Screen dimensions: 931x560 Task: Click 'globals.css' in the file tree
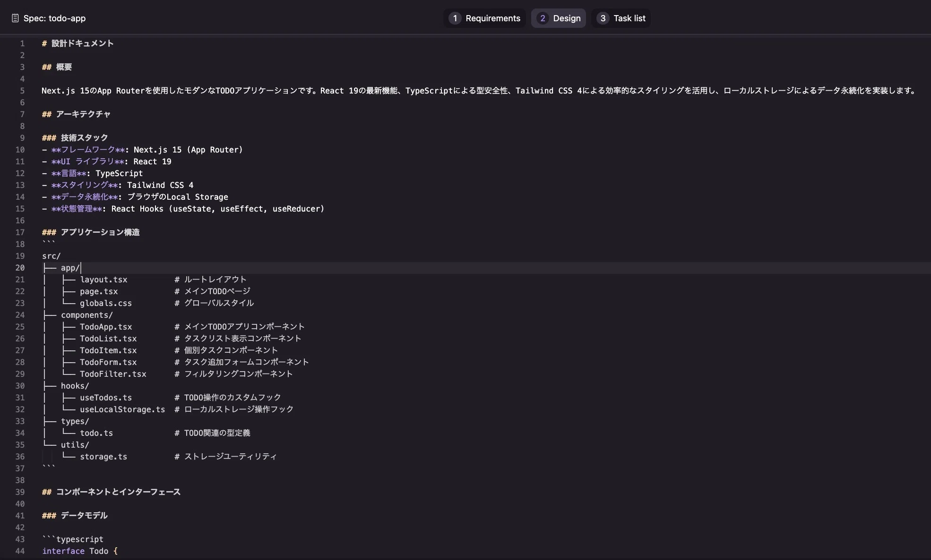[106, 303]
